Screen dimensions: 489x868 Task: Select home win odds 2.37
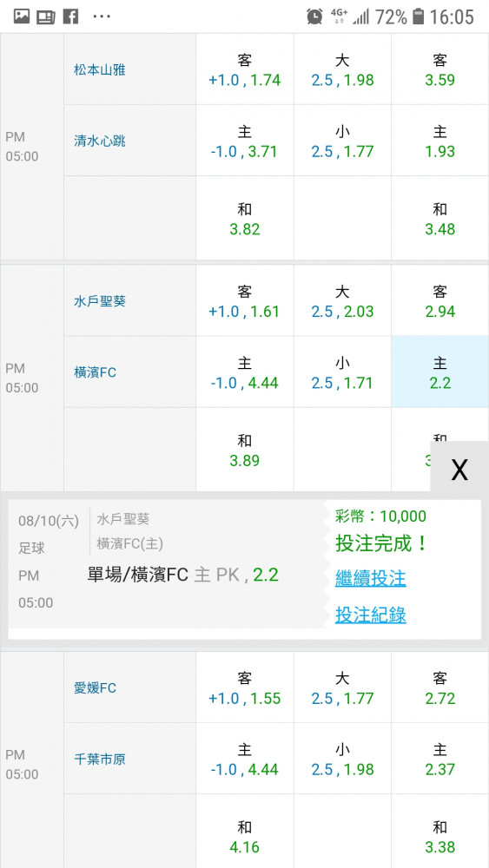pyautogui.click(x=439, y=759)
